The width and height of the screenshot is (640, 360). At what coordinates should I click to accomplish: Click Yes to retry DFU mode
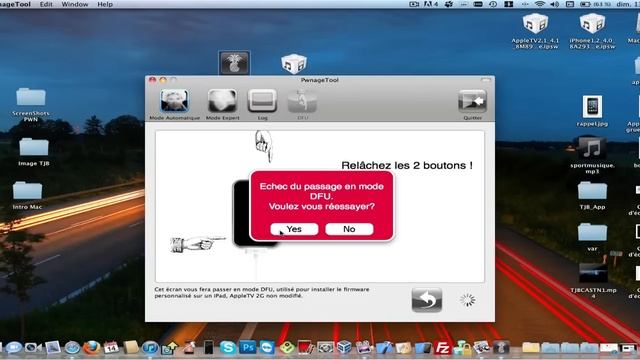click(x=294, y=229)
